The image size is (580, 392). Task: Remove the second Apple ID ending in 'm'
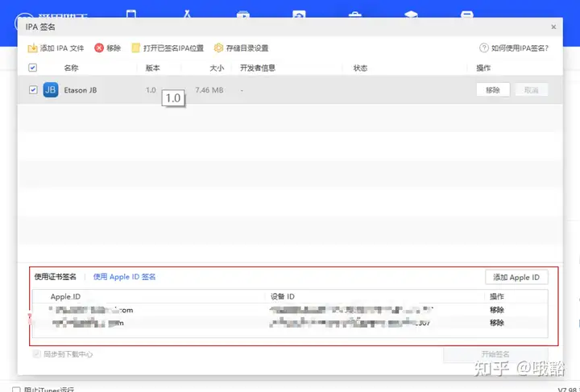(x=497, y=323)
